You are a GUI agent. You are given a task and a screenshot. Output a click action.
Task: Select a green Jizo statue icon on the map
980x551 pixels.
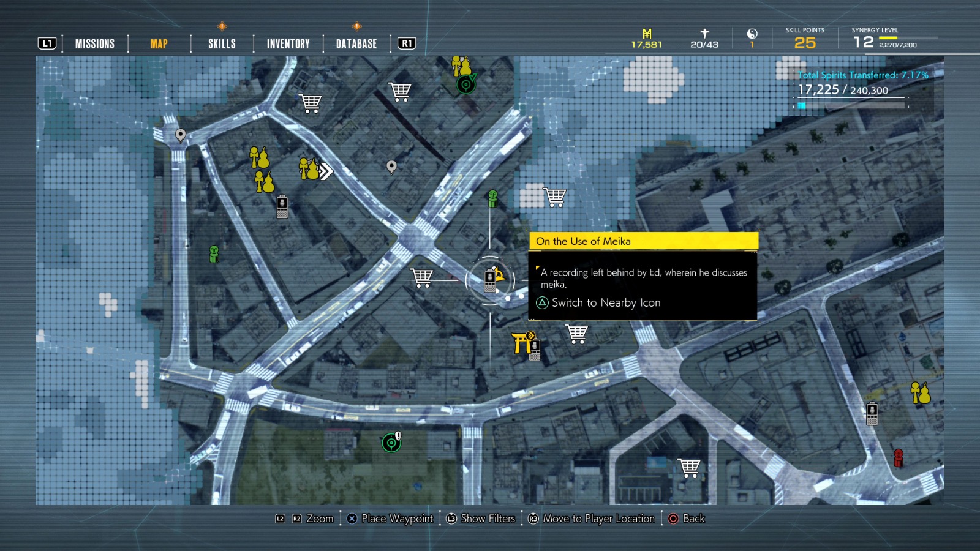[213, 253]
